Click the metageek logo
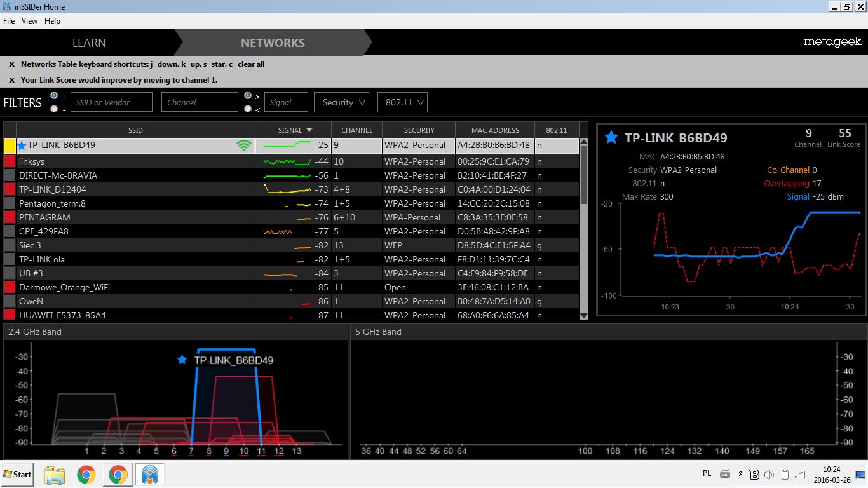 pyautogui.click(x=832, y=43)
